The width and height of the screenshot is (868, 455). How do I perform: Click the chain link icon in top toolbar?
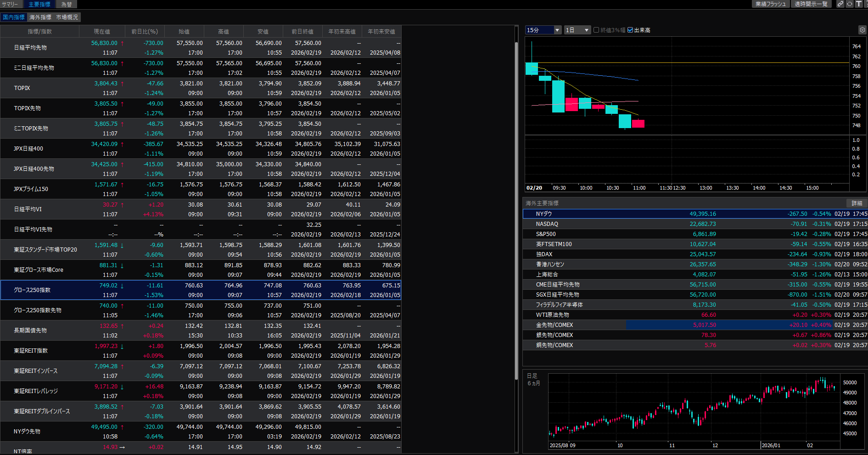click(840, 4)
